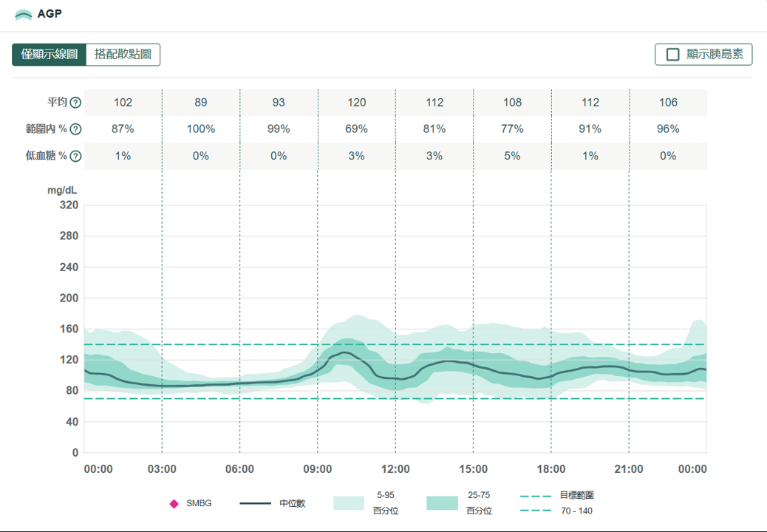Open help icon beside 範圍內 %
This screenshot has height=532, width=767.
[75, 129]
